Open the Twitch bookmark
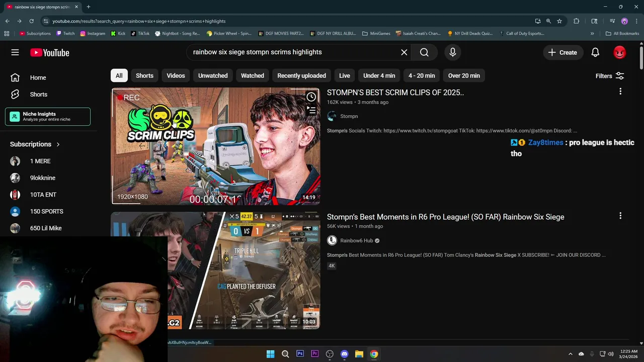Viewport: 644px width, 362px height. coord(65,34)
